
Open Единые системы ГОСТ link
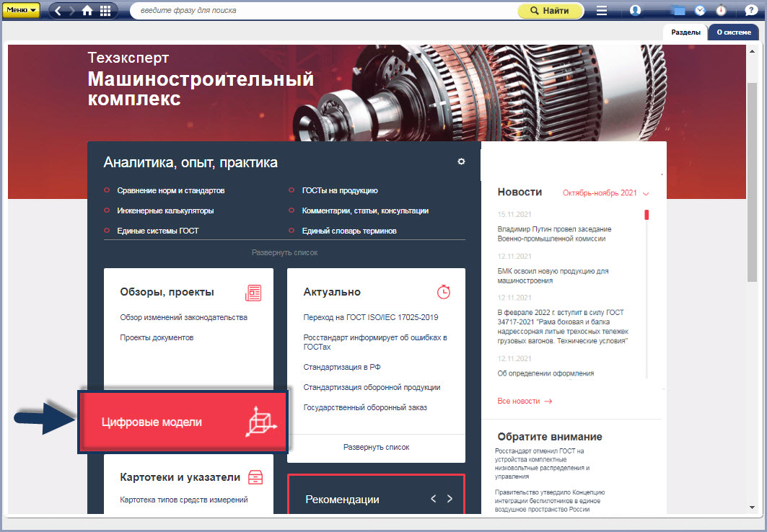coord(158,231)
